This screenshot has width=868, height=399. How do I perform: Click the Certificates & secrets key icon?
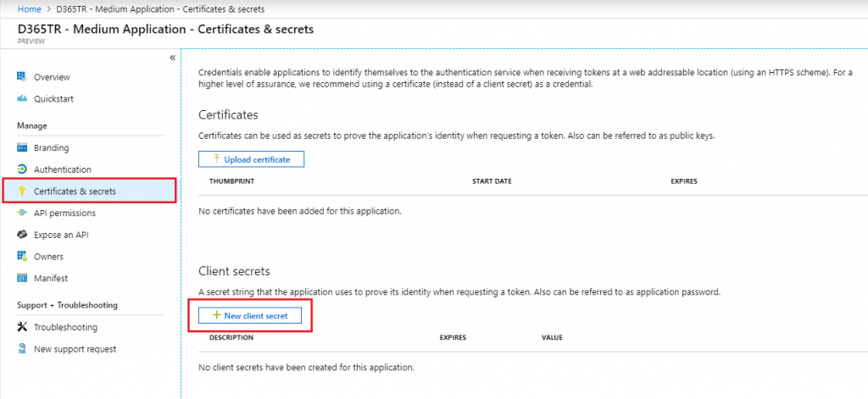point(22,191)
